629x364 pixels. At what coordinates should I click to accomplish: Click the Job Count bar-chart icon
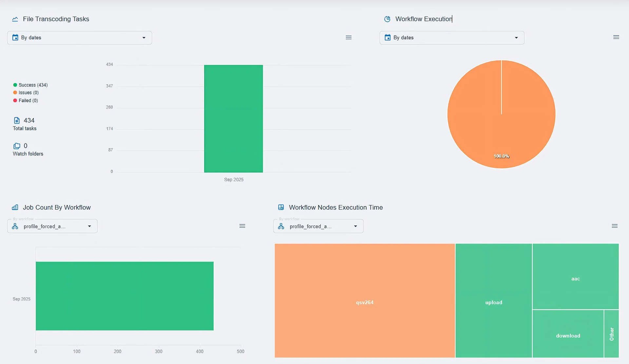pos(15,207)
